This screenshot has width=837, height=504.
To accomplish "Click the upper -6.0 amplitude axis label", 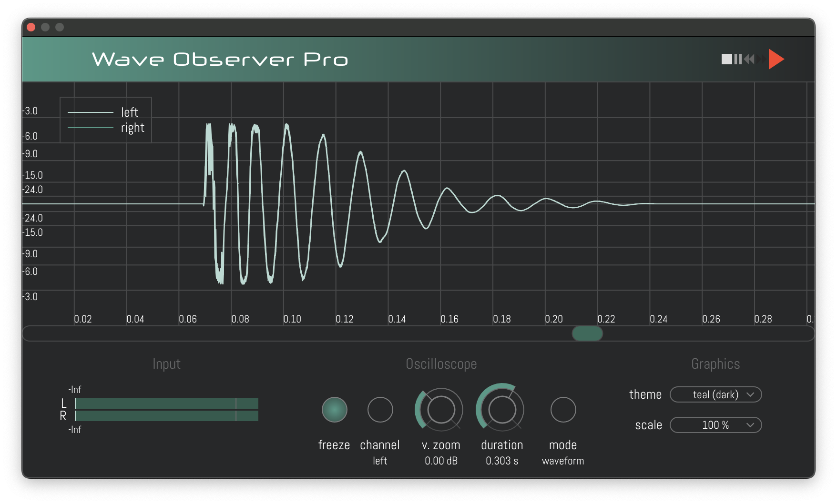I will (x=30, y=136).
